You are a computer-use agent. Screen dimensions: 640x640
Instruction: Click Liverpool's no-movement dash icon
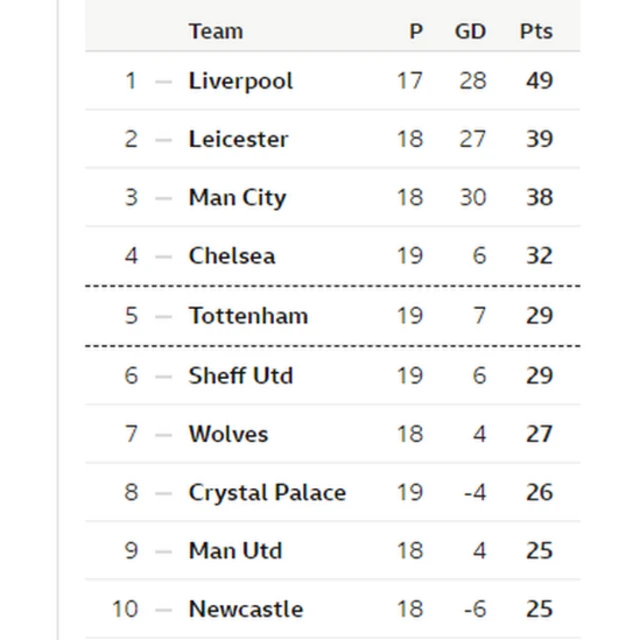(x=164, y=81)
